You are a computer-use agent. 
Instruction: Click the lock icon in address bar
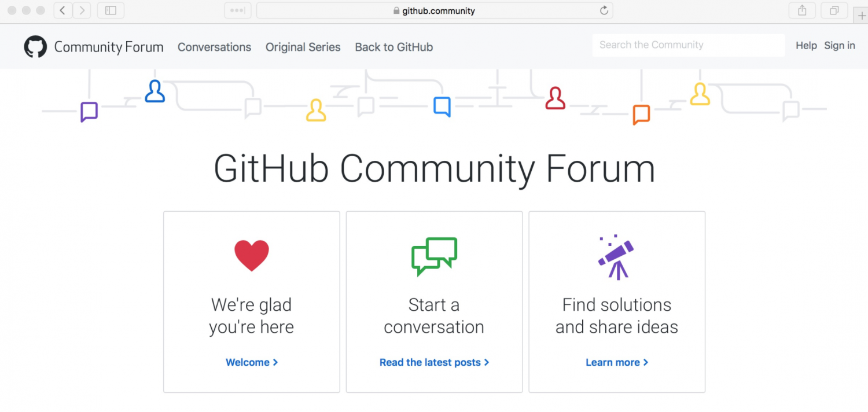[x=396, y=10]
